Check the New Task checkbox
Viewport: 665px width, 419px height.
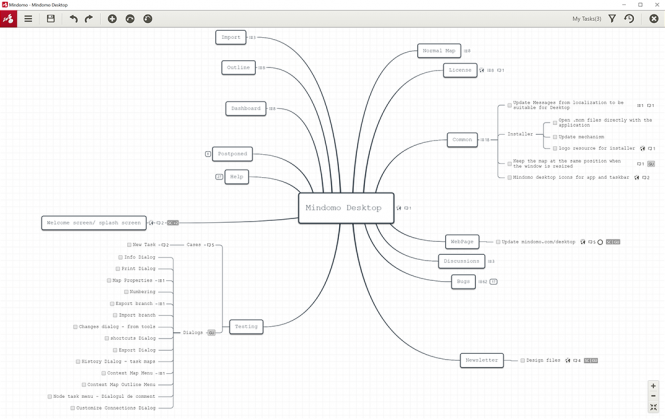129,245
